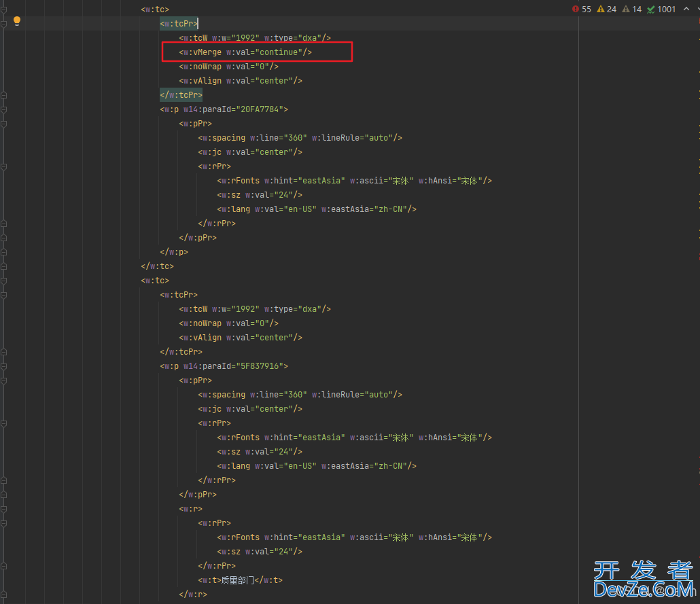This screenshot has height=604, width=700.
Task: Toggle fold marker beside the </w:p> line
Action: click(x=3, y=252)
